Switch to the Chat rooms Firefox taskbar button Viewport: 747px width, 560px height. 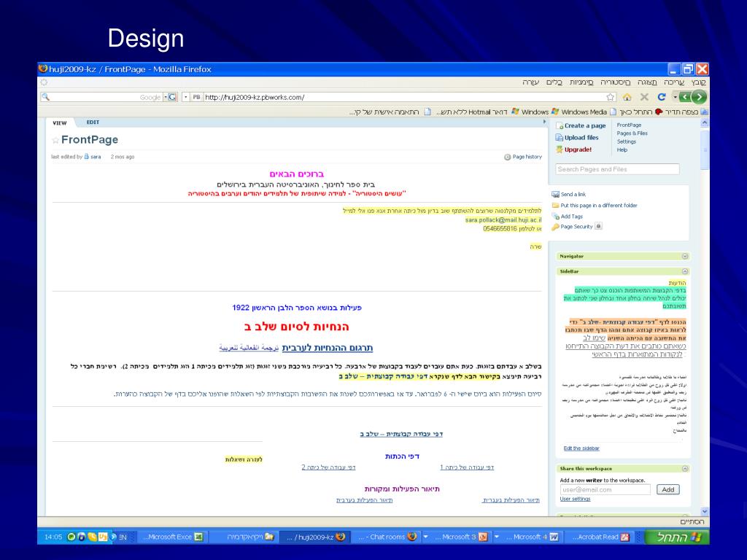point(388,537)
